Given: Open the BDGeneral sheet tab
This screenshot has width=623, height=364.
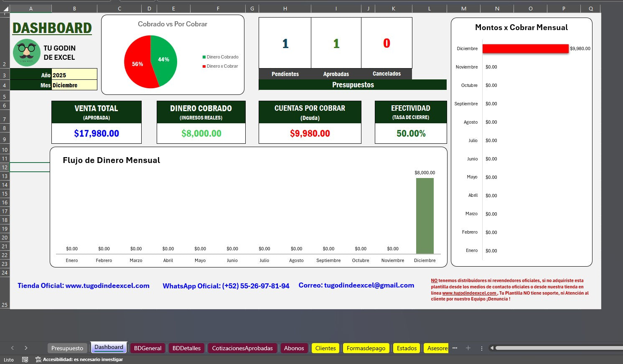Looking at the screenshot, I should click(147, 348).
